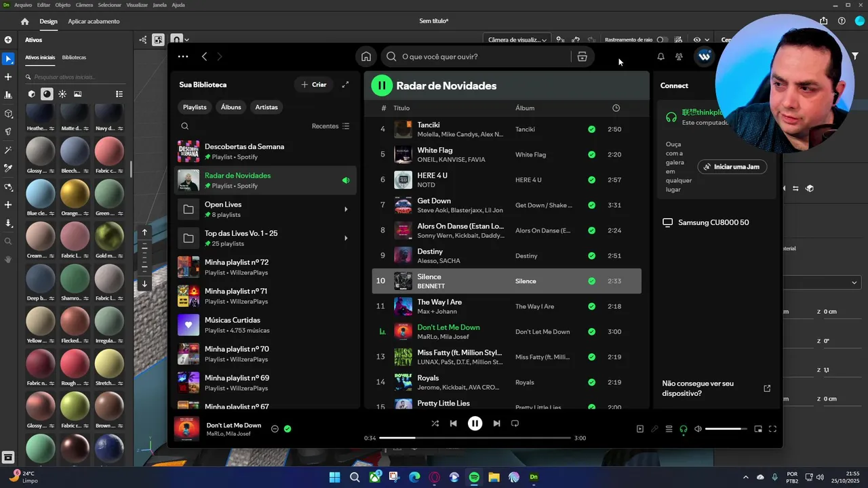Viewport: 868px width, 488px height.
Task: Toggle liked checkmark for Don't Let Me Down in player bar
Action: click(x=288, y=429)
